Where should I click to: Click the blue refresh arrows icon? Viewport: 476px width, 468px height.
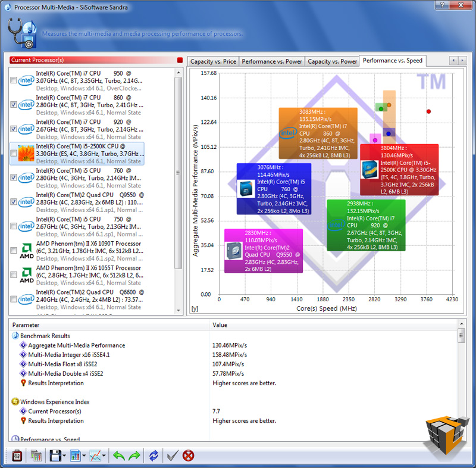[x=154, y=455]
